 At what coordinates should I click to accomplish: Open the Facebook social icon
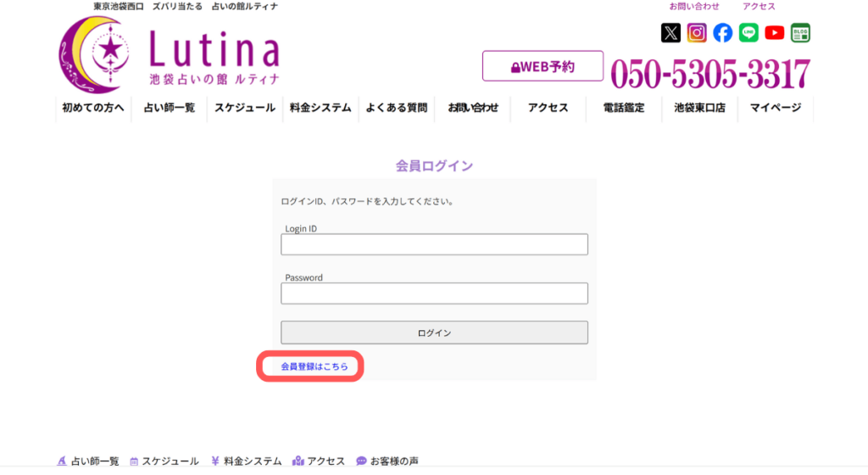(722, 33)
